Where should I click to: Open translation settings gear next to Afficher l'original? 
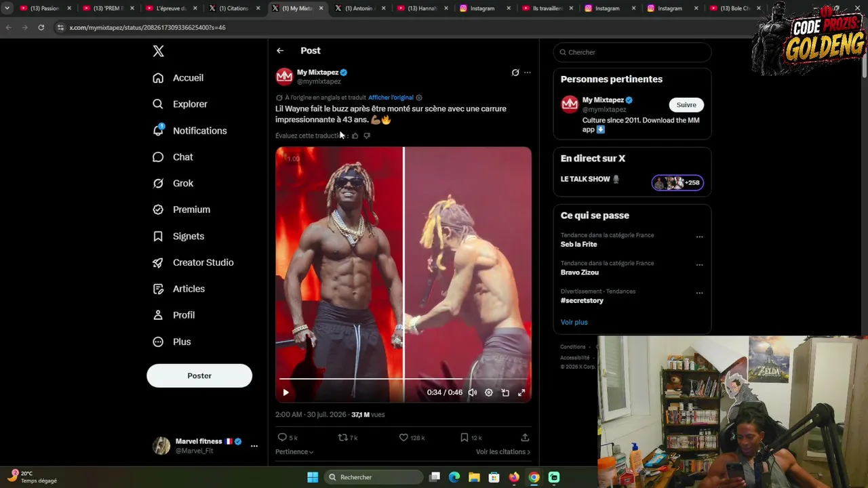pos(419,98)
